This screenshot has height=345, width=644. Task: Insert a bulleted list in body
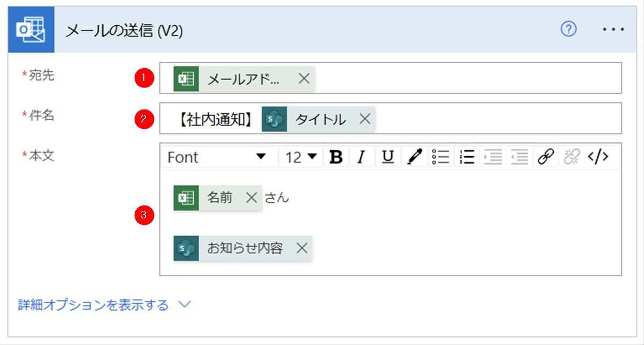pos(441,157)
